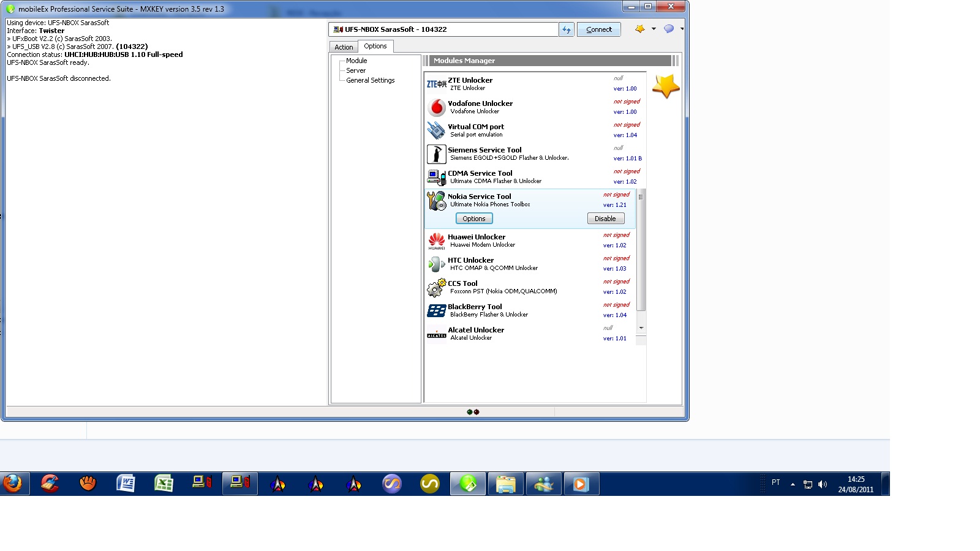Select the ZTE Unlocker module title

(x=470, y=80)
